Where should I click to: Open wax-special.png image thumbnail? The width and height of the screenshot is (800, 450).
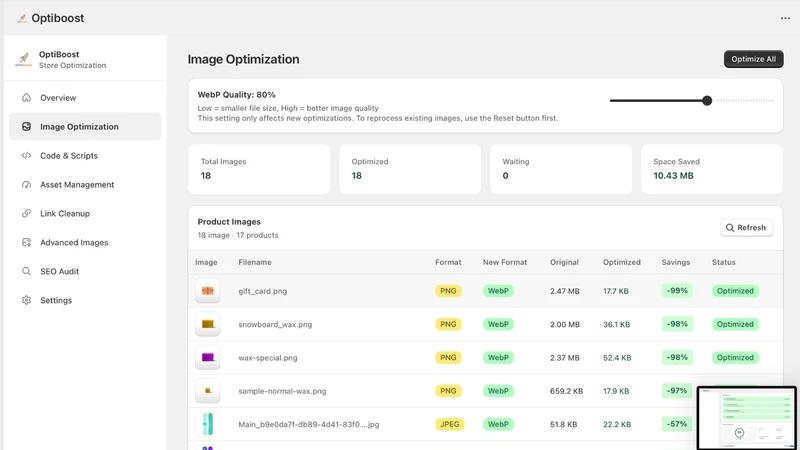[x=208, y=358]
